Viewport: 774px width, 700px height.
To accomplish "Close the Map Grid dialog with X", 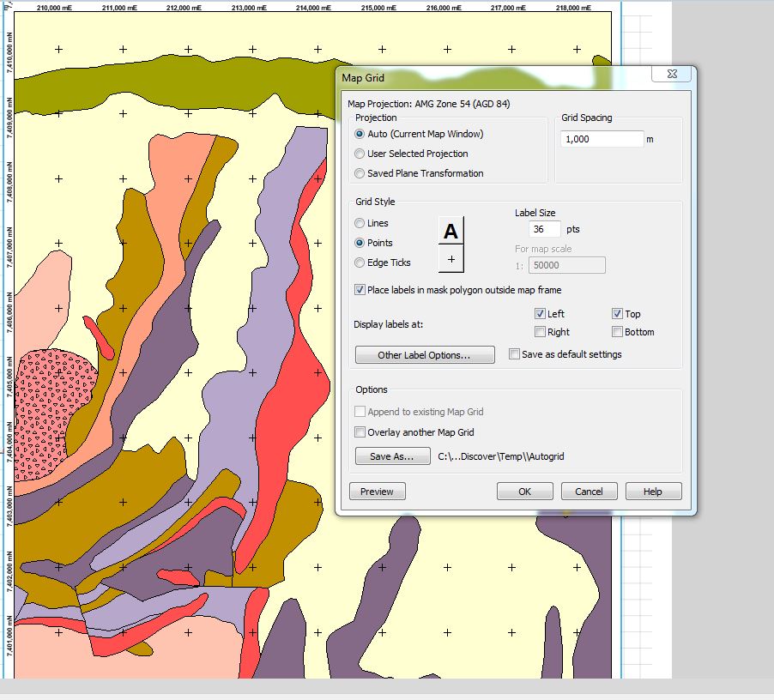I will tap(670, 75).
